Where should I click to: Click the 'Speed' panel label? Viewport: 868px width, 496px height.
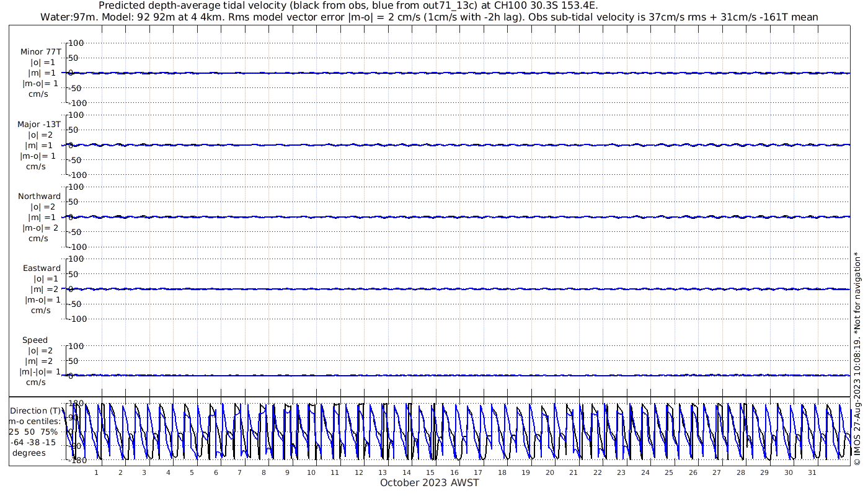tap(35, 340)
